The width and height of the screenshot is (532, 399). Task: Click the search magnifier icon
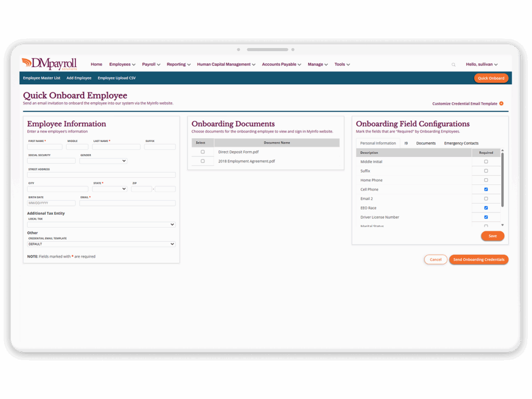[x=454, y=65]
